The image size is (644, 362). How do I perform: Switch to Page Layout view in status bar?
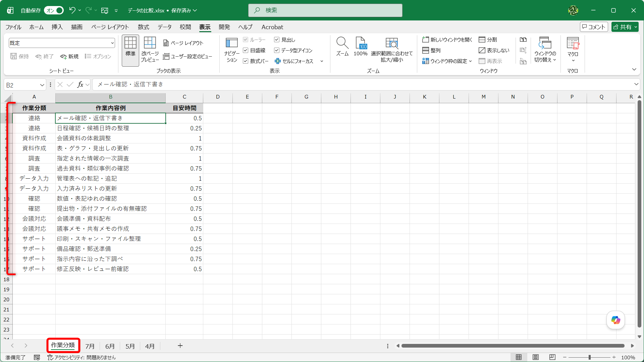(536, 357)
